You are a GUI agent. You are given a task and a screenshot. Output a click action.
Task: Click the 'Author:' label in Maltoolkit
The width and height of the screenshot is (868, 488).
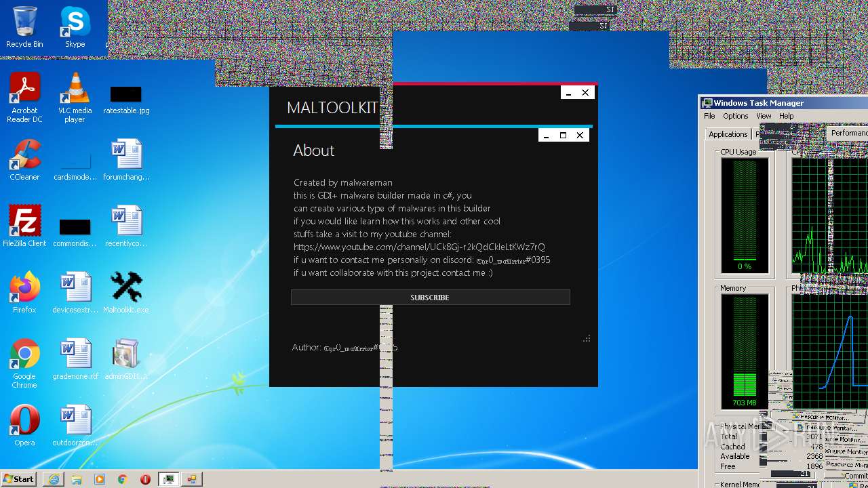click(307, 347)
